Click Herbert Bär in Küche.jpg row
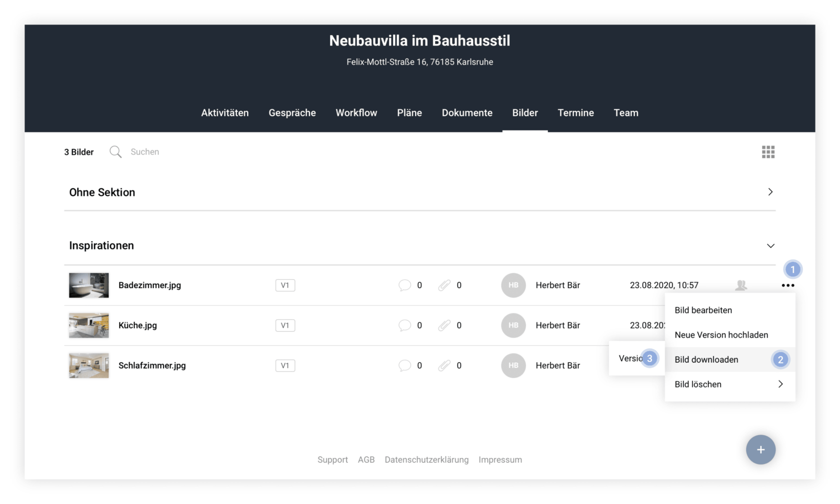This screenshot has height=504, width=840. pos(557,325)
